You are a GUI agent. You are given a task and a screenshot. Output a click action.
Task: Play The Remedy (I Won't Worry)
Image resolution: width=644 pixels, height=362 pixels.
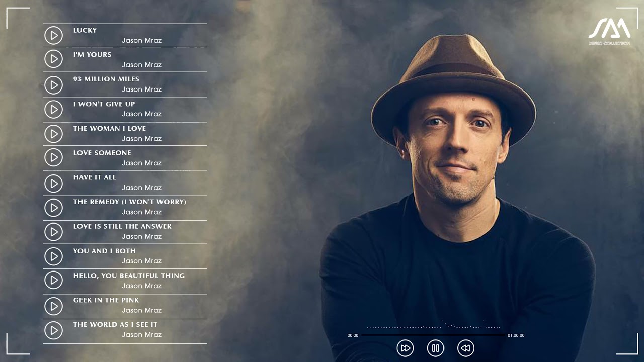pos(53,208)
